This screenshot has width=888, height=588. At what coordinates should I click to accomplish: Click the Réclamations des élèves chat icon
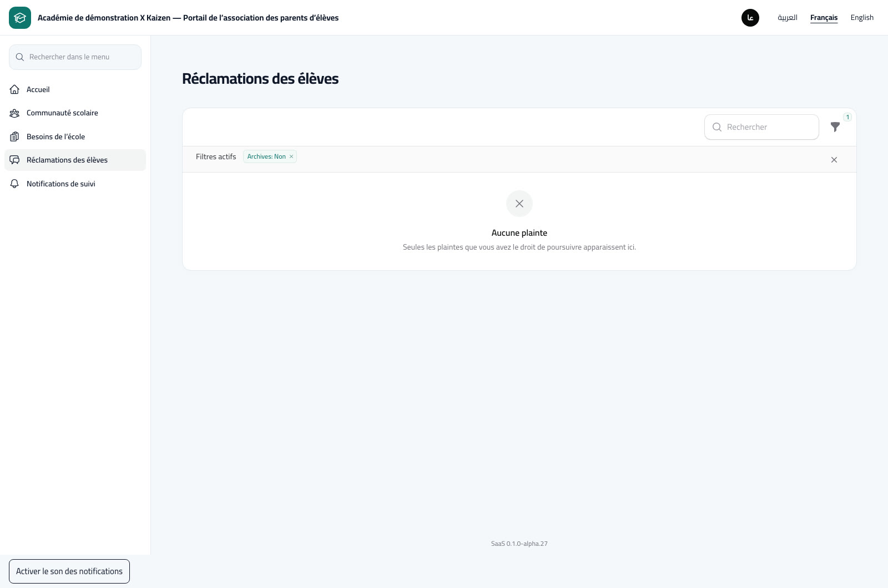(15, 160)
